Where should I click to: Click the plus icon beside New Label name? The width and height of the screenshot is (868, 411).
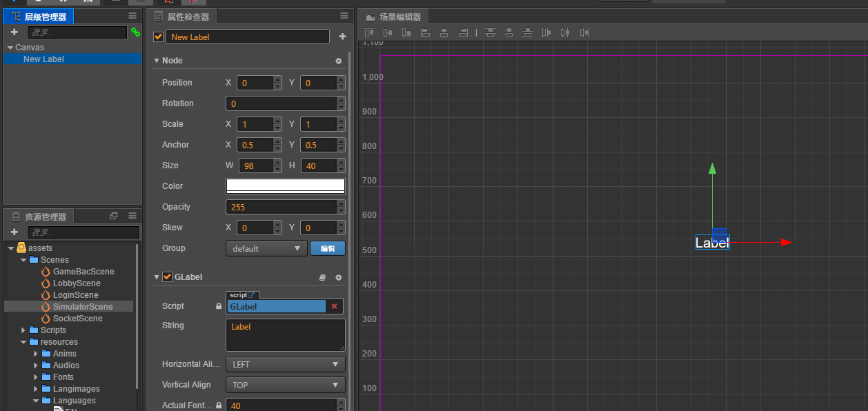342,37
